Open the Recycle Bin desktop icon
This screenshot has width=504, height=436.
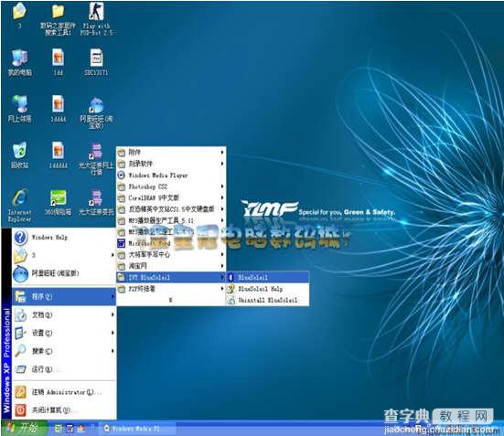pos(19,155)
